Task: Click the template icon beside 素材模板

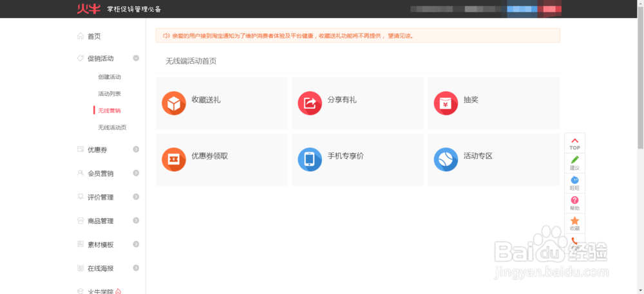Action: coord(80,244)
